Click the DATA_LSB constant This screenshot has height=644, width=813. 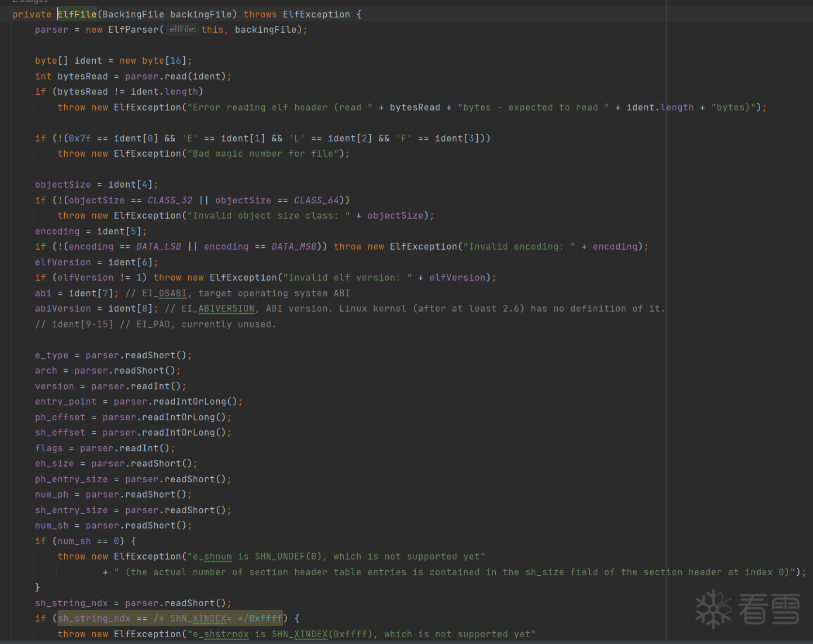point(159,246)
